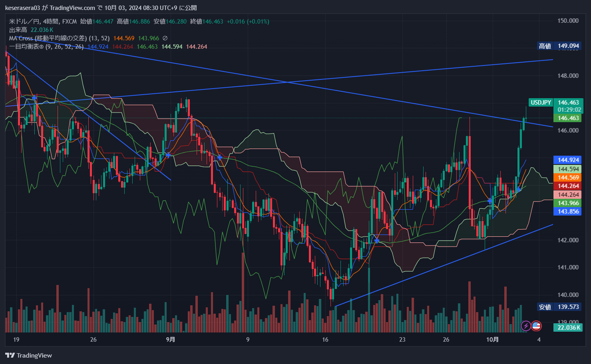The image size is (591, 364).
Task: Click the 148.000 price scale tick
Action: [x=568, y=76]
